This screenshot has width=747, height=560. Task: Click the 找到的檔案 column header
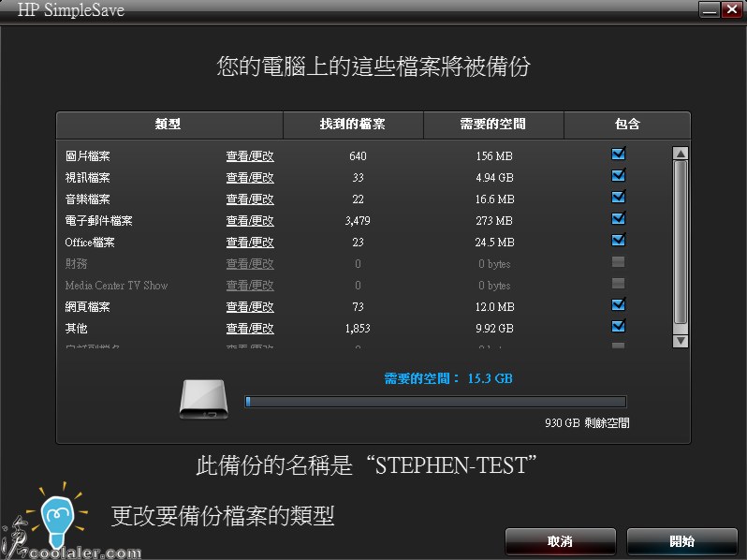click(x=353, y=125)
